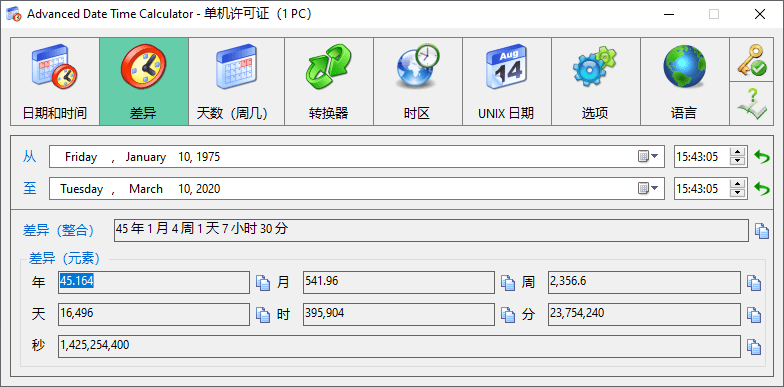Viewport: 784px width, 387px height.
Task: Click the 周 field showing 2,356.6
Action: [644, 282]
